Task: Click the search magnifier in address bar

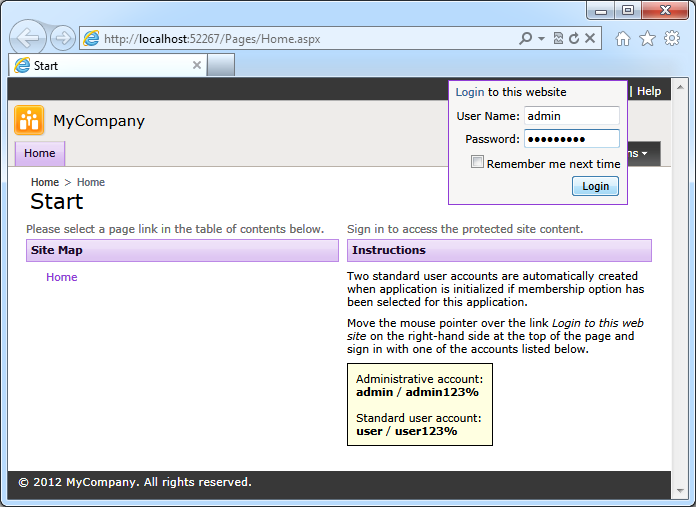Action: pyautogui.click(x=526, y=39)
